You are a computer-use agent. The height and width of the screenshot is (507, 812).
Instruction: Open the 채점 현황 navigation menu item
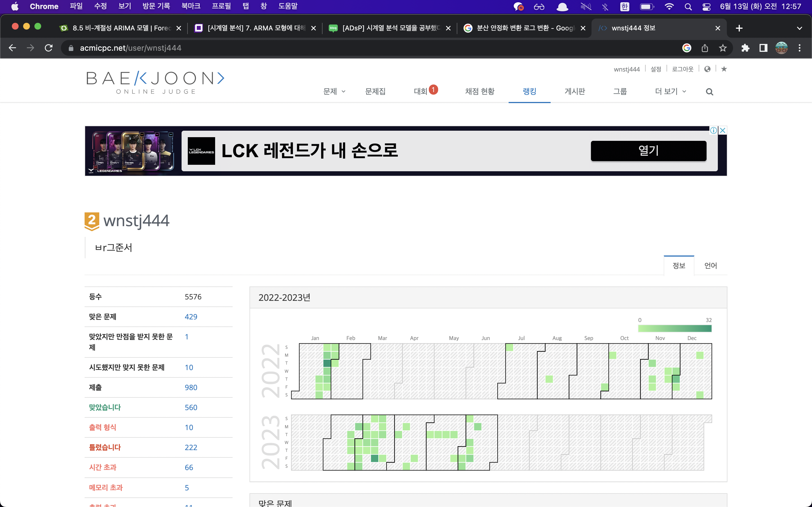click(480, 92)
